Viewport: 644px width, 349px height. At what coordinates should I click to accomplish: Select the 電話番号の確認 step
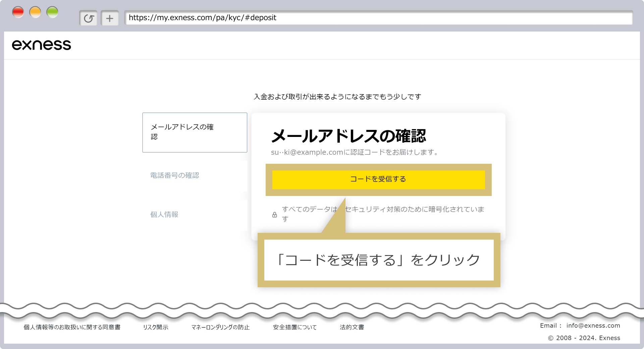[174, 176]
